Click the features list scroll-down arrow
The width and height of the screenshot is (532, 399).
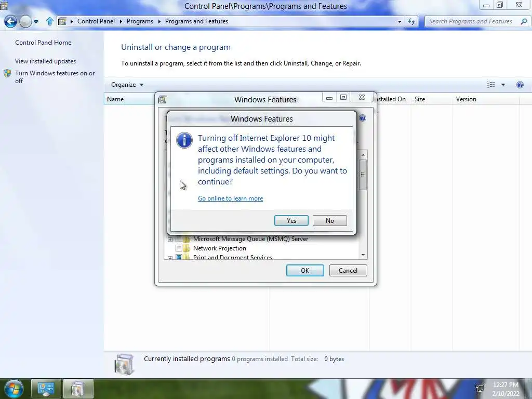363,255
